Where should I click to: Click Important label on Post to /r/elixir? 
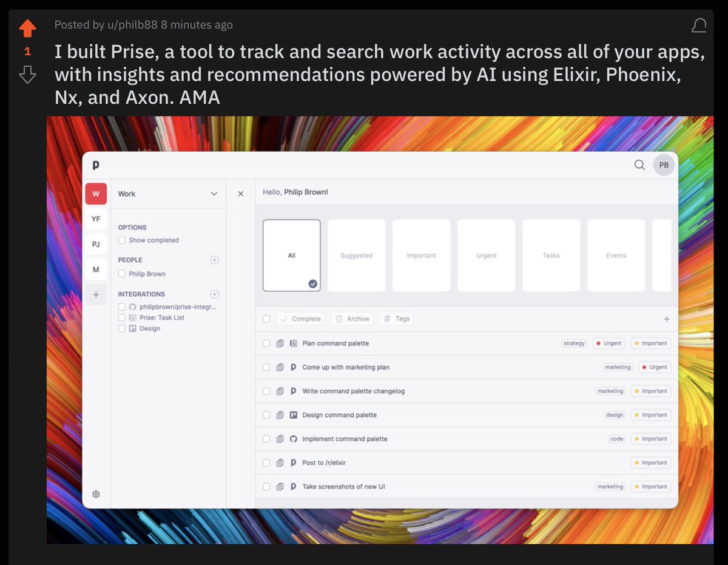point(651,462)
